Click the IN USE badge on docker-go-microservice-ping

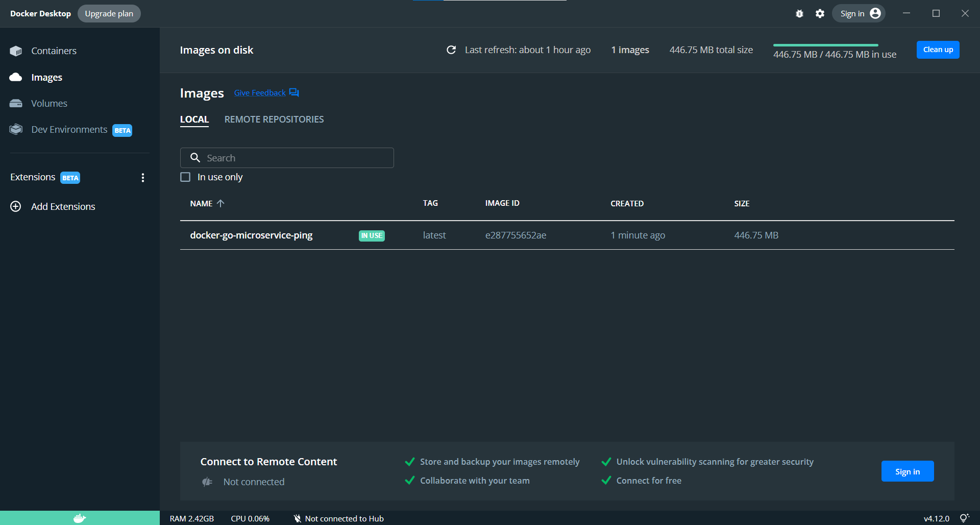(371, 235)
